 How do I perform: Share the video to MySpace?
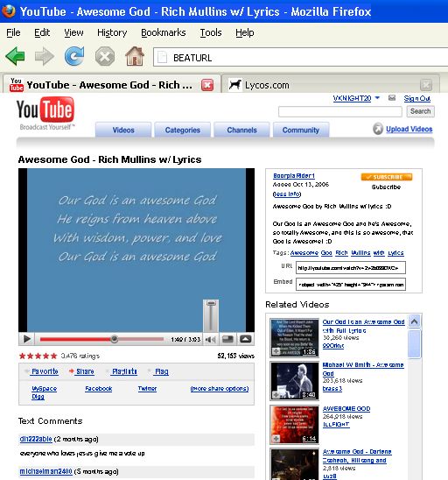click(x=44, y=389)
